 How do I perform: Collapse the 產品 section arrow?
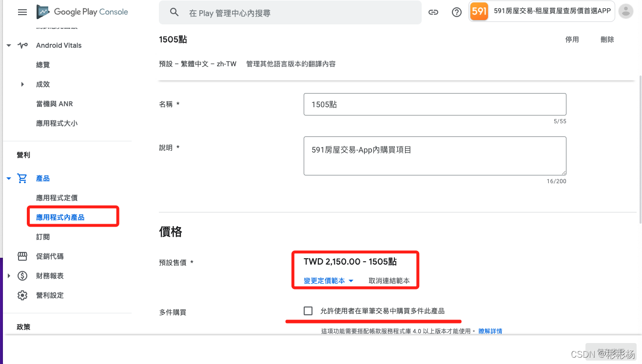tap(9, 178)
